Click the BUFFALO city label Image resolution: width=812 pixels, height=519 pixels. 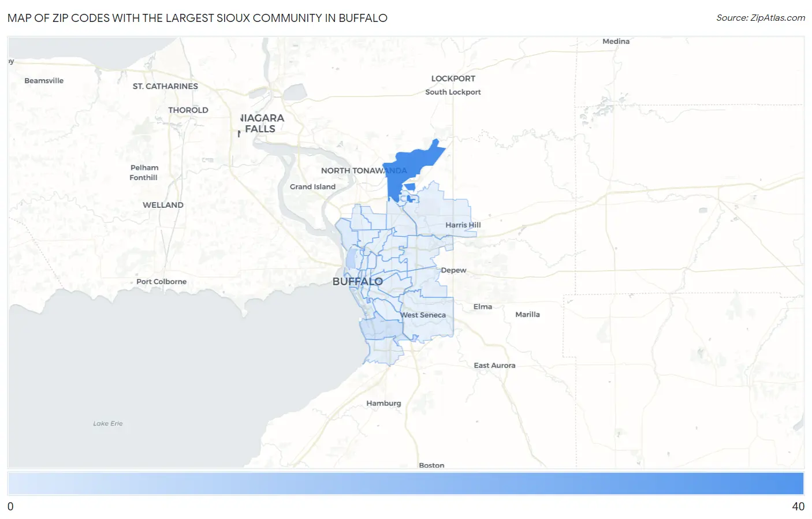tap(357, 282)
